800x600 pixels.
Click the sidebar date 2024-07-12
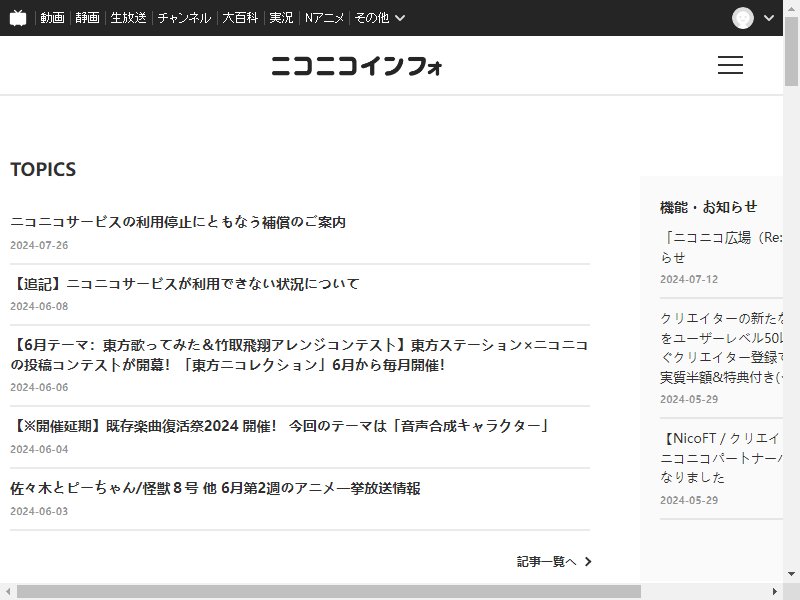click(x=689, y=280)
